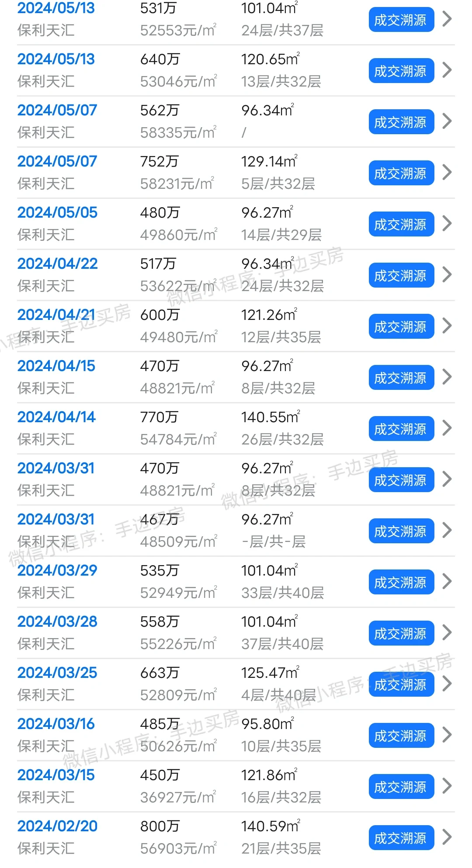The width and height of the screenshot is (472, 868).
Task: Tap 成交溯源 for the 531万 listing
Action: [401, 20]
